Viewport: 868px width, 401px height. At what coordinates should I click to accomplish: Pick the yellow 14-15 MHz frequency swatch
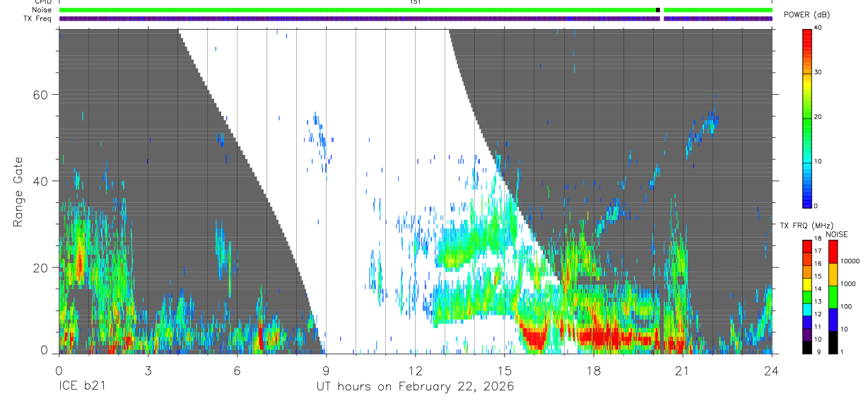point(807,284)
